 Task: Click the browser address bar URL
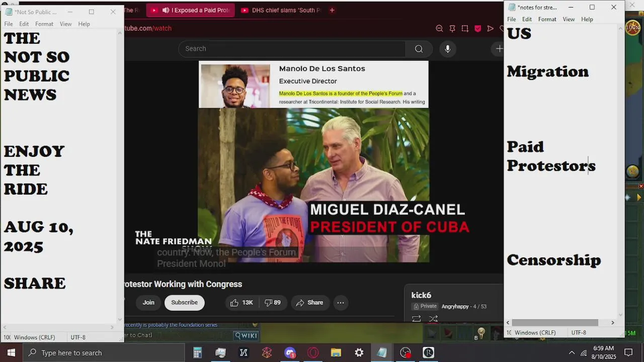148,29
